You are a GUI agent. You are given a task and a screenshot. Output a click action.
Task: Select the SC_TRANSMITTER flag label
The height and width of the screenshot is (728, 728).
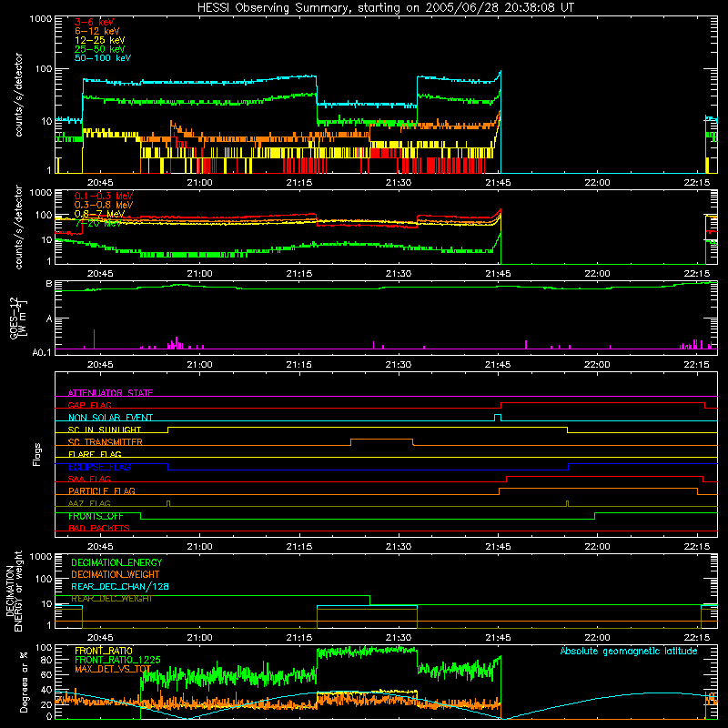pyautogui.click(x=106, y=442)
